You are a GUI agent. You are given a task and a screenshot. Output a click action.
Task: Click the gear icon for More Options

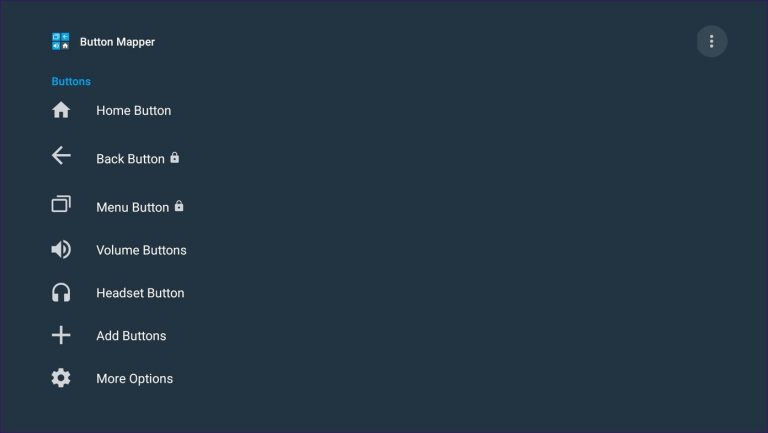(x=61, y=378)
